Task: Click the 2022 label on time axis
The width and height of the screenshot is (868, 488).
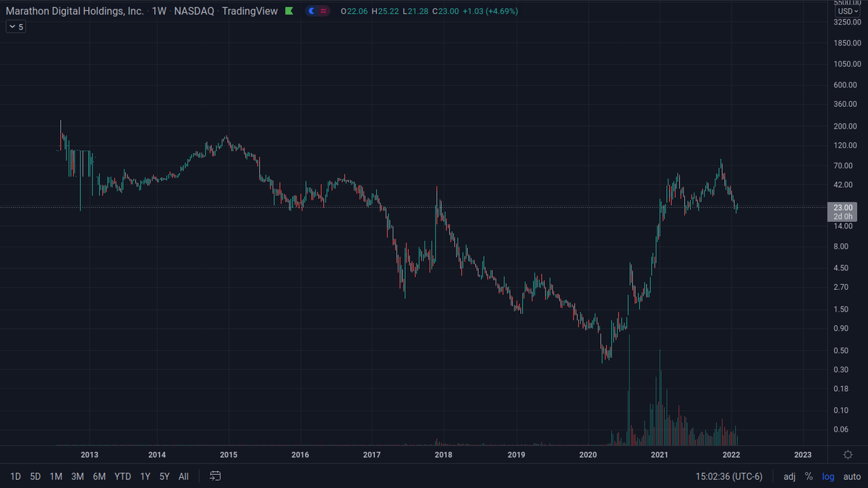Action: point(731,455)
